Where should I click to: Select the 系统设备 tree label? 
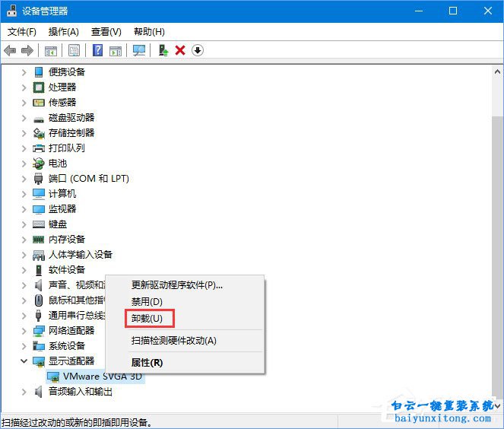[x=67, y=346]
